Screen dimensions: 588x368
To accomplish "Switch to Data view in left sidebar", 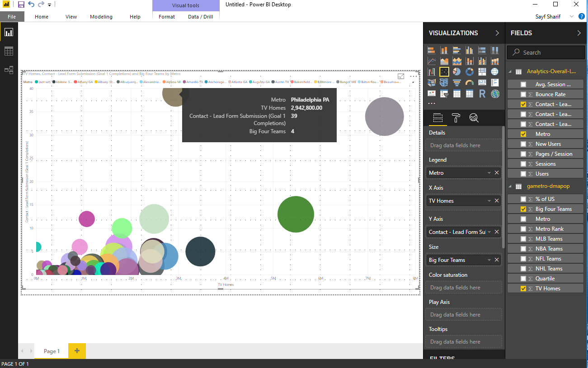I will coord(9,51).
